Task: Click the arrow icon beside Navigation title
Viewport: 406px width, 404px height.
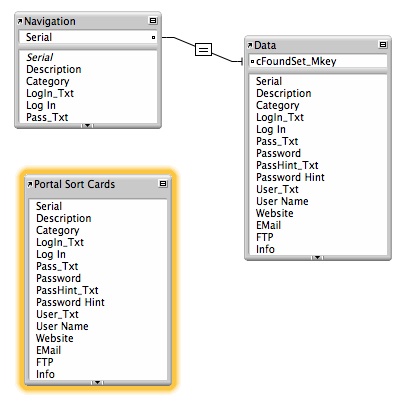Action: tap(20, 21)
